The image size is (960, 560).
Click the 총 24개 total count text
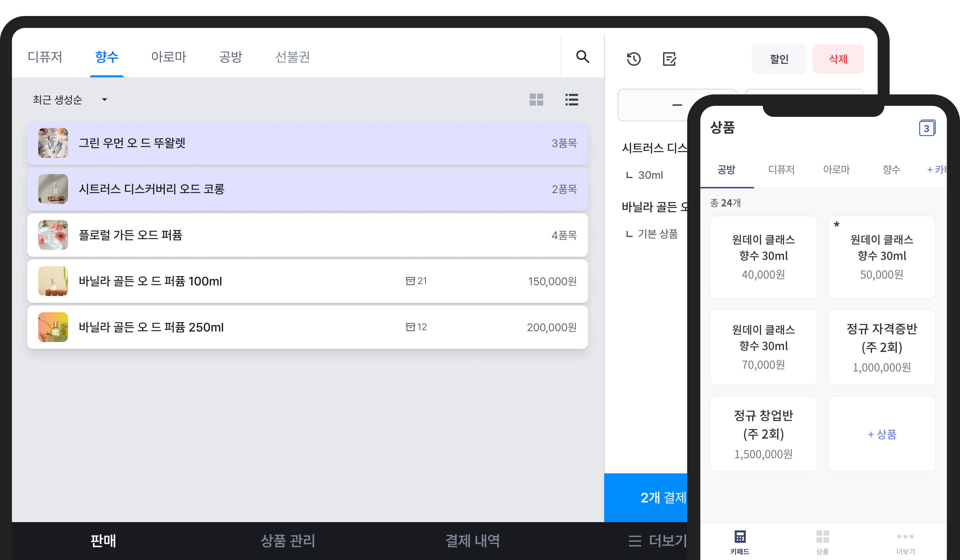click(x=725, y=203)
